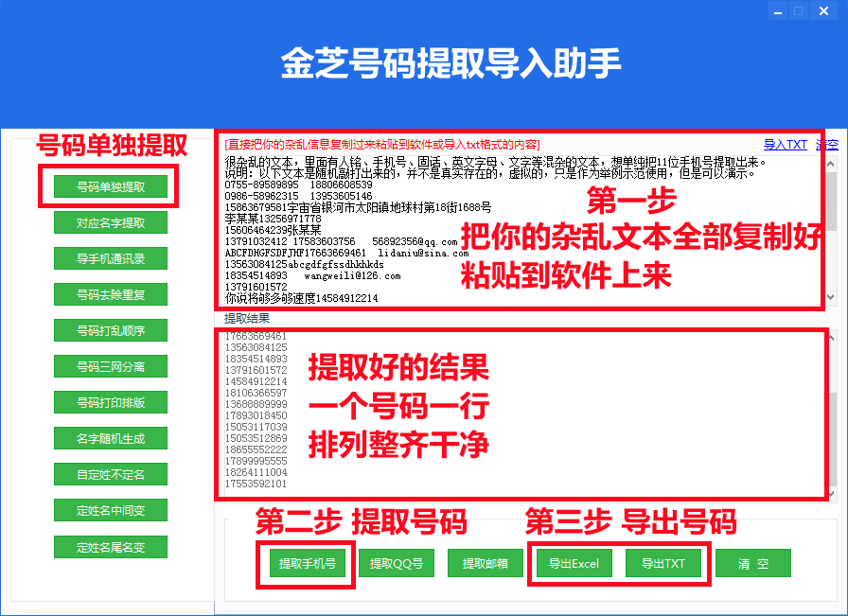Click the 提取邮箱 button

point(486,564)
